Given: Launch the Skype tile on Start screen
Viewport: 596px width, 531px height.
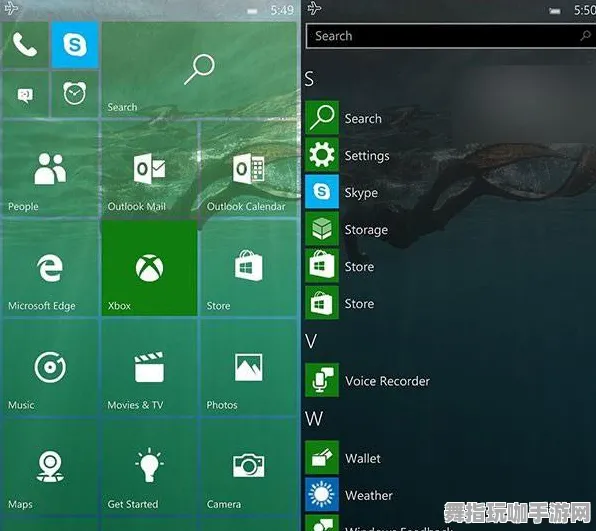Looking at the screenshot, I should 75,45.
